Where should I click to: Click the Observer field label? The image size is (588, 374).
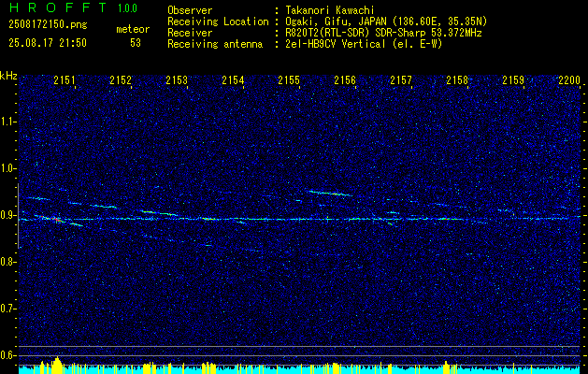[190, 10]
